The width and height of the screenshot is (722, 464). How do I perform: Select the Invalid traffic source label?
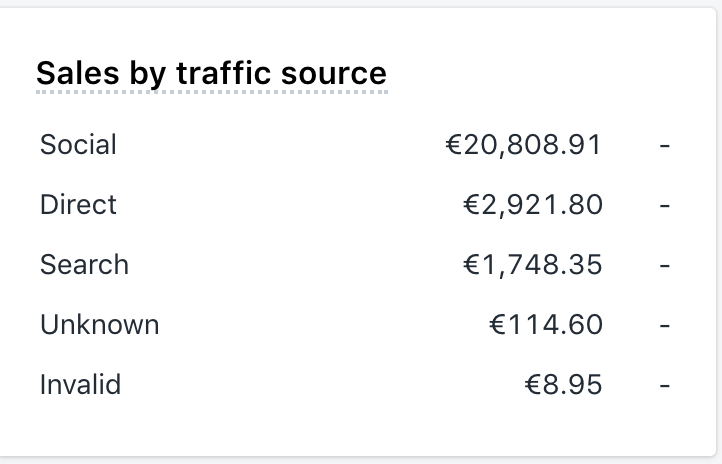tap(80, 384)
